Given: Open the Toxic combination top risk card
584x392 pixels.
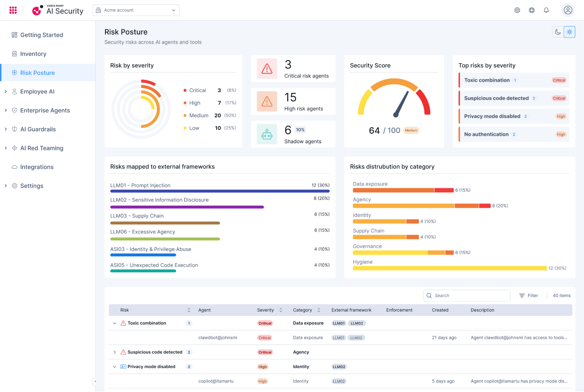Looking at the screenshot, I should tap(514, 80).
